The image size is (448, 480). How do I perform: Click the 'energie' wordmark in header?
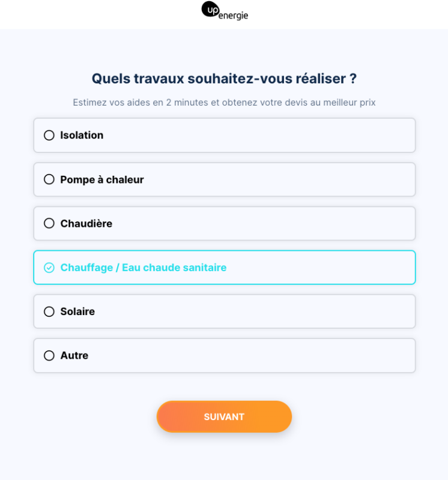tap(233, 16)
